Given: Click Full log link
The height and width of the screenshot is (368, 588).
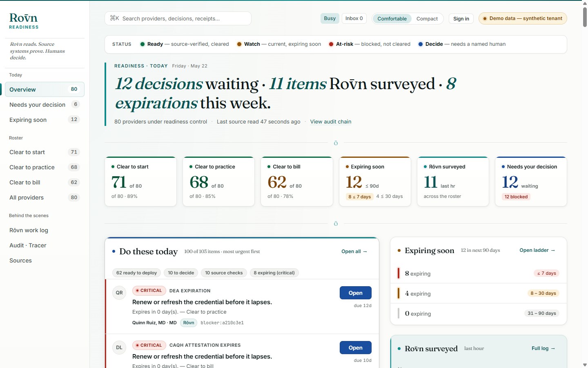Looking at the screenshot, I should tap(543, 348).
